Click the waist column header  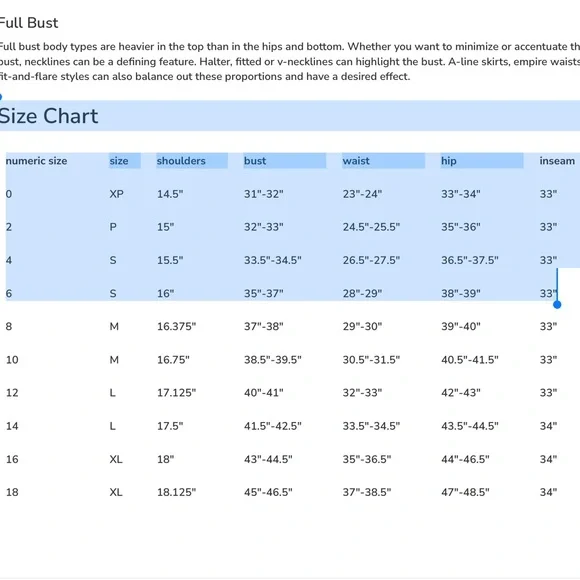356,161
